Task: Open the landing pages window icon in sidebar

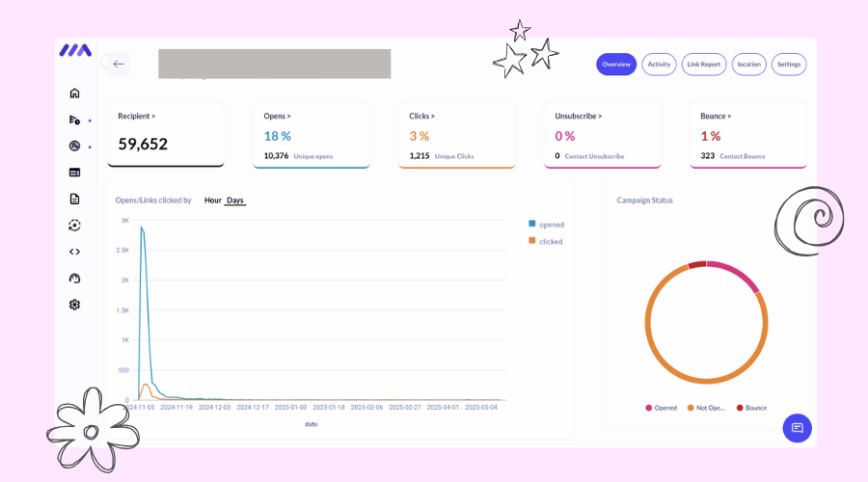Action: click(74, 173)
